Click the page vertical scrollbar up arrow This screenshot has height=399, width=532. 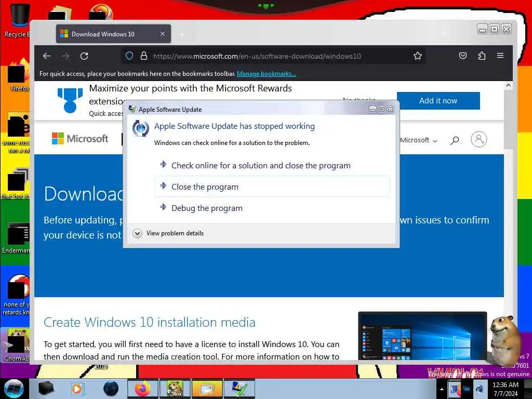click(508, 86)
